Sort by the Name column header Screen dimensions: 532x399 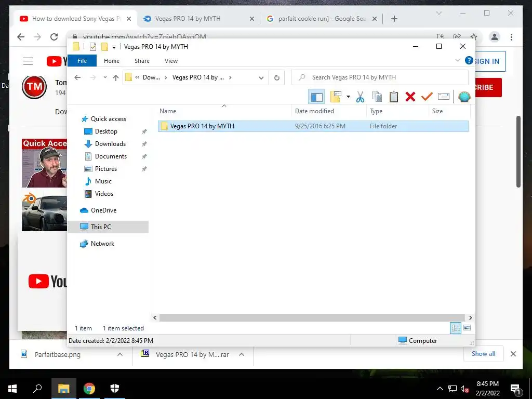tap(224, 111)
